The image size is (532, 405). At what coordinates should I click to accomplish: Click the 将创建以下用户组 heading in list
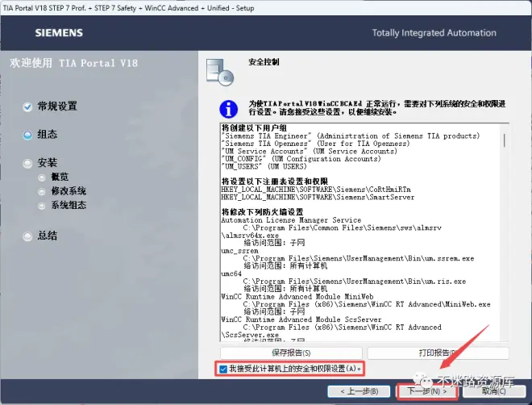(254, 128)
